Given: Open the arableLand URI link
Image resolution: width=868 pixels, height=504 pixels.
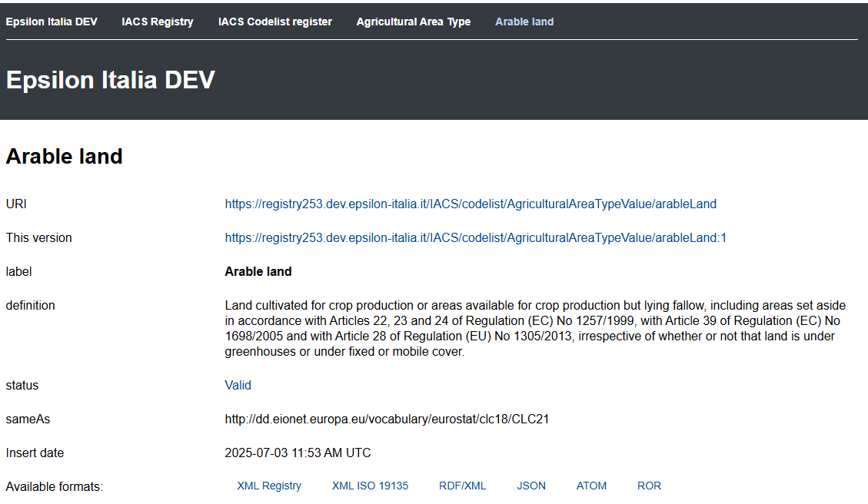Looking at the screenshot, I should point(470,204).
